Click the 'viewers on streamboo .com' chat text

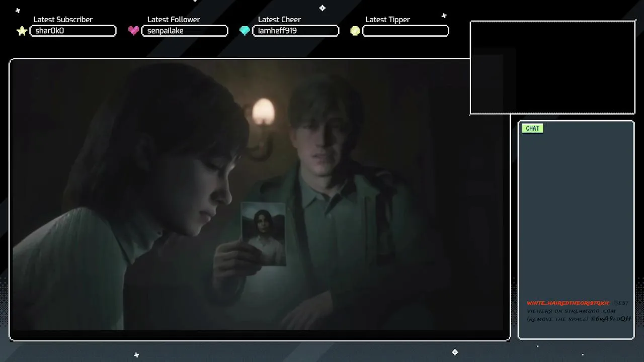click(571, 311)
